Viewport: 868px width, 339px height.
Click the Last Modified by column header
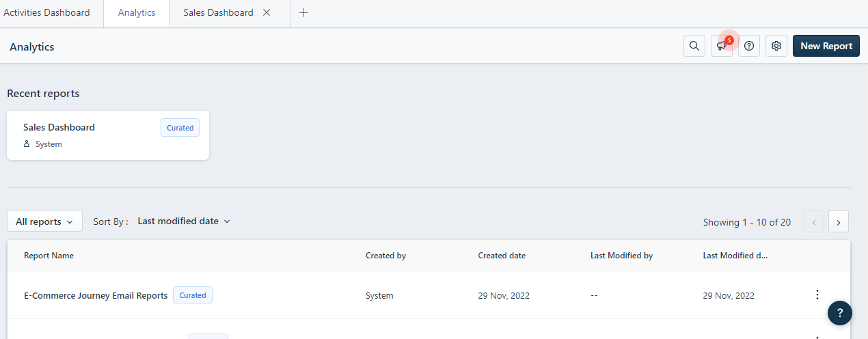pyautogui.click(x=621, y=256)
